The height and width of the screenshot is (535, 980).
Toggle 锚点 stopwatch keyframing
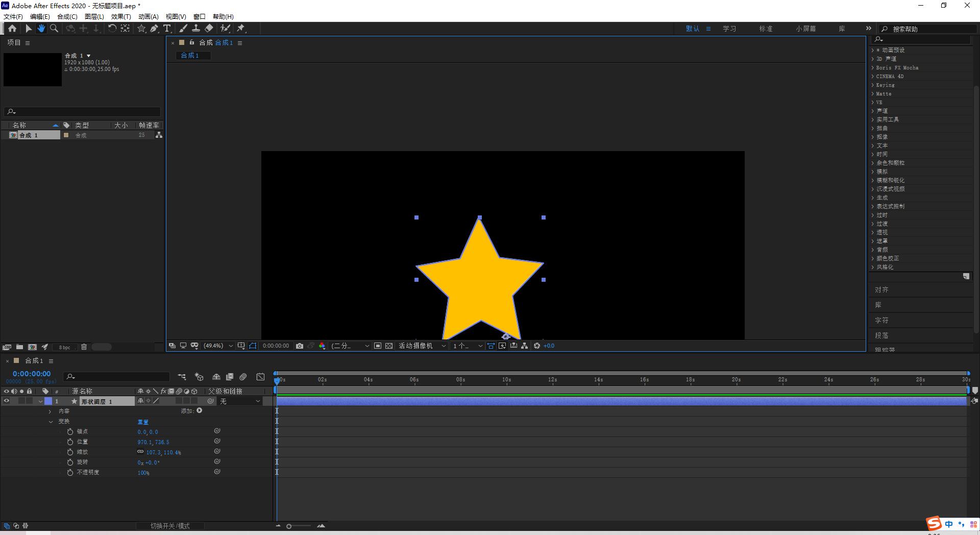pyautogui.click(x=70, y=432)
